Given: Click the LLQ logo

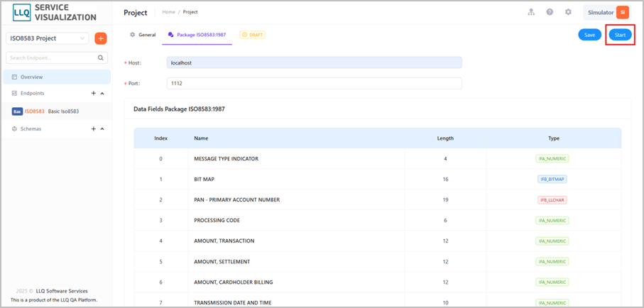Looking at the screenshot, I should (x=21, y=12).
